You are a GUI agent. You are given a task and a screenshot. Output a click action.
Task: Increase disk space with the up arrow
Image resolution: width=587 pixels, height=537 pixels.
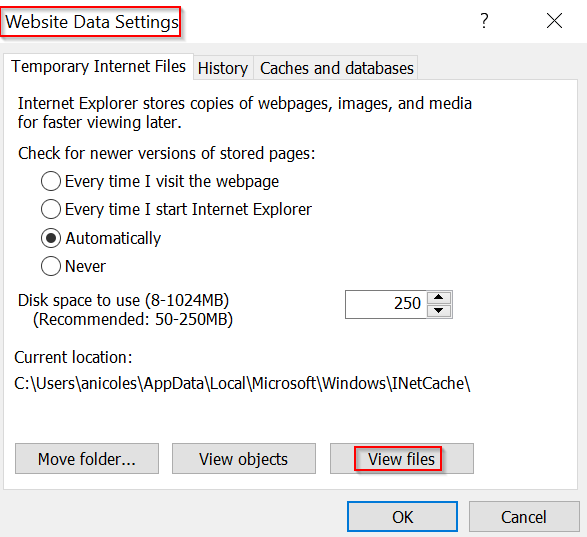[439, 297]
